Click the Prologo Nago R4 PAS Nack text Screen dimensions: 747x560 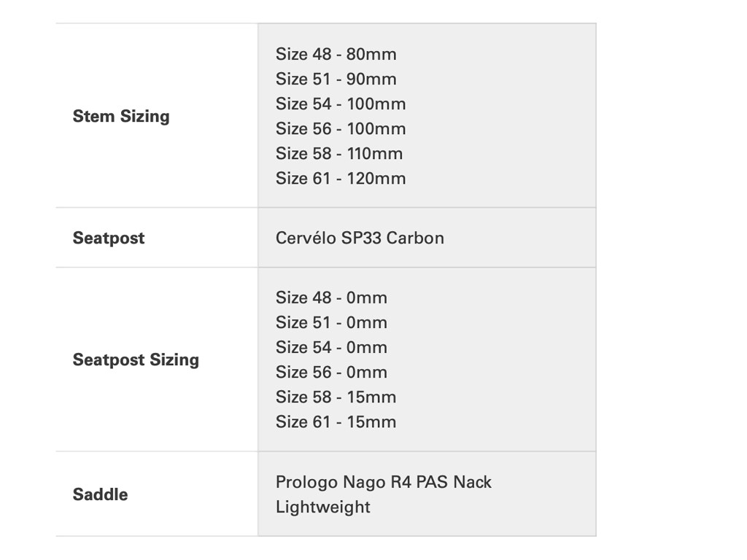pos(384,483)
